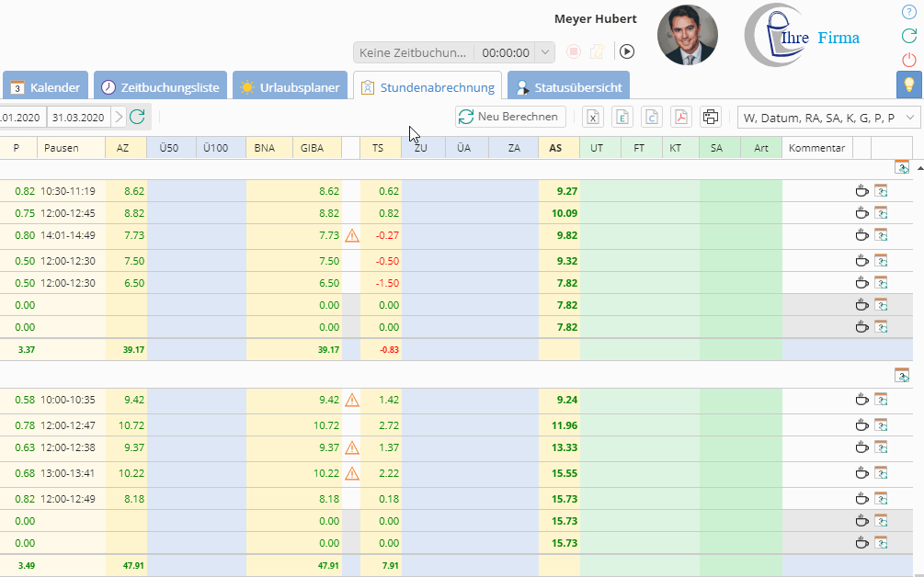Click warning triangle in the -0.27 row
Viewport: 924px width, 577px height.
(x=352, y=235)
